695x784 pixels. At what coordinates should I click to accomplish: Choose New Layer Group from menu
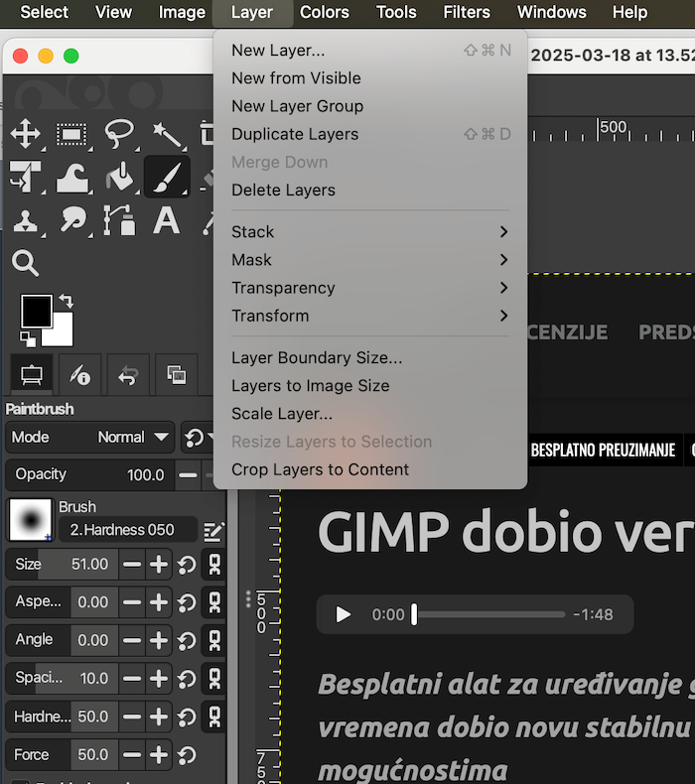point(297,106)
